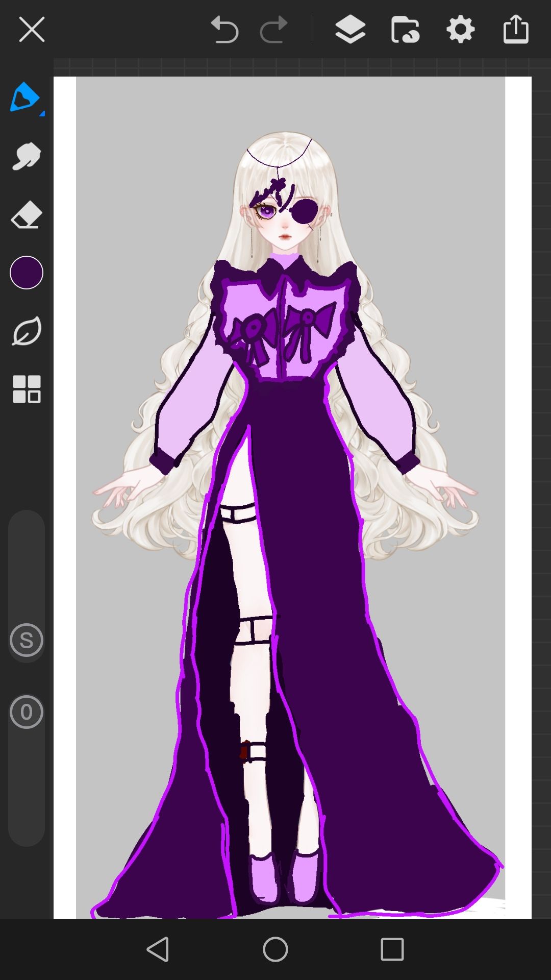Viewport: 551px width, 980px height.
Task: Tap the export share icon
Action: point(515,29)
